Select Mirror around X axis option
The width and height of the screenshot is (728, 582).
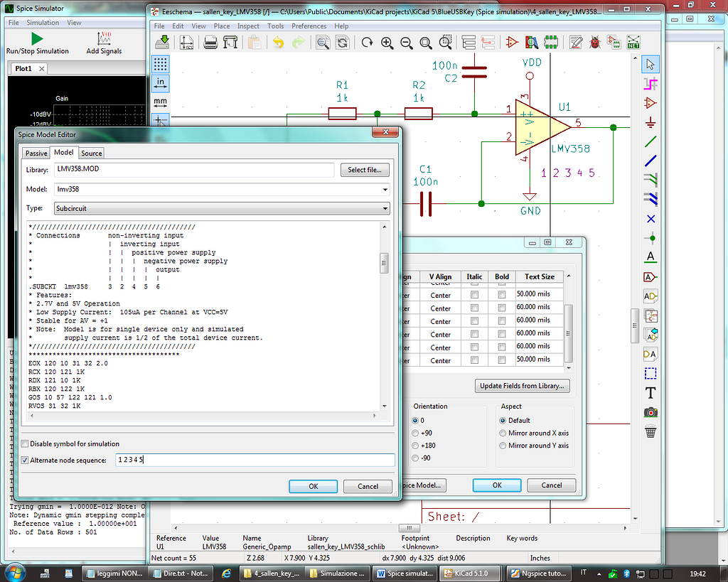click(503, 433)
